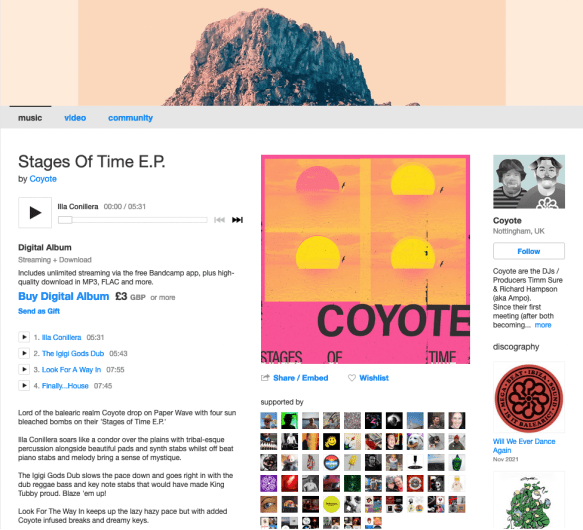583x530 pixels.
Task: Click Buy Digital Album link
Action: [64, 296]
